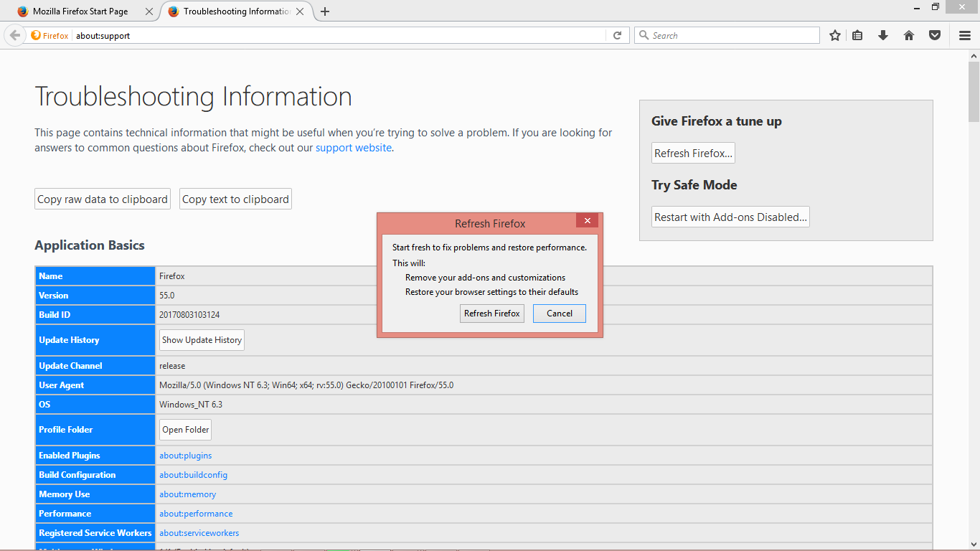
Task: Cancel the Refresh Firefox dialog
Action: (x=560, y=314)
